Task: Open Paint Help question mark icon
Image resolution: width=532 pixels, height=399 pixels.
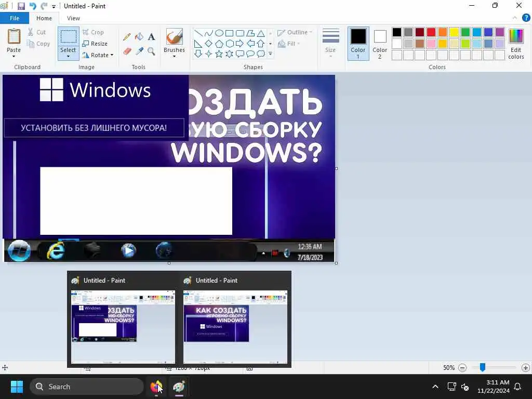Action: (x=526, y=18)
